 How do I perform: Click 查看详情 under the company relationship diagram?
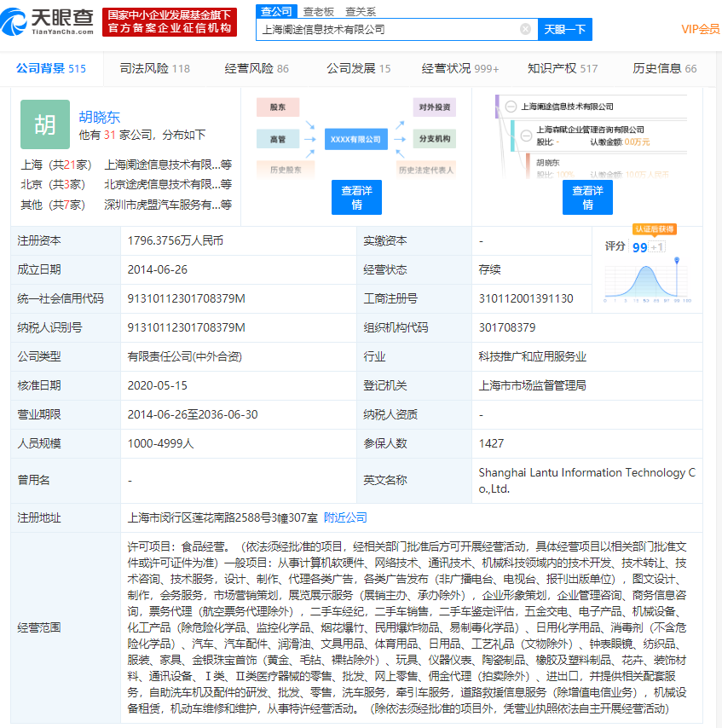click(356, 198)
